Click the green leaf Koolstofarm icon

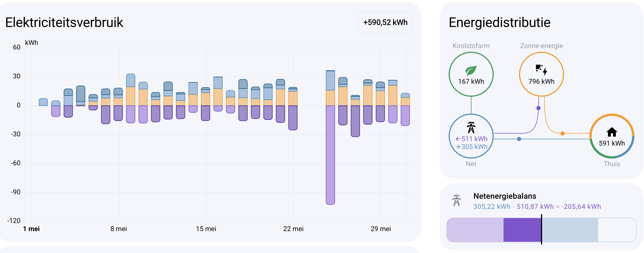coord(471,70)
